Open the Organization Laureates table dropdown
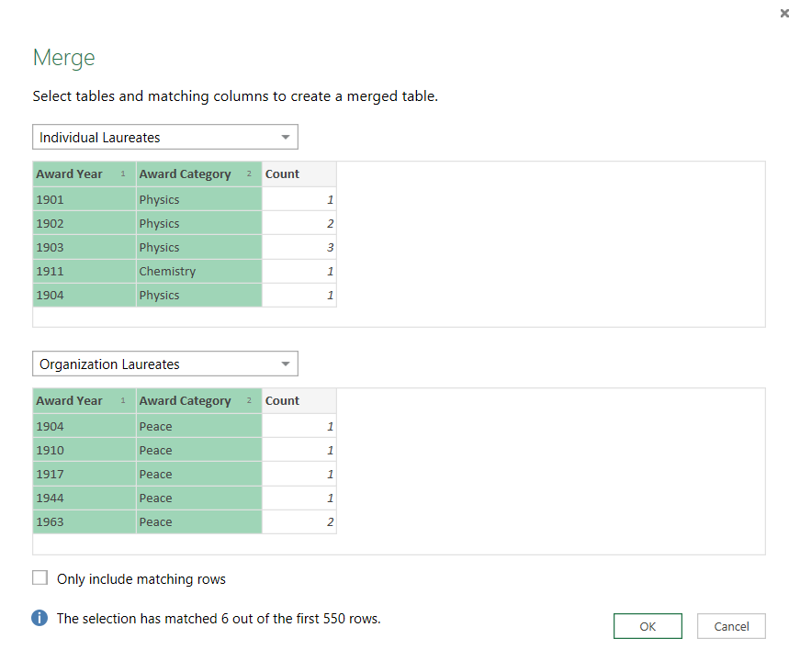 (165, 364)
